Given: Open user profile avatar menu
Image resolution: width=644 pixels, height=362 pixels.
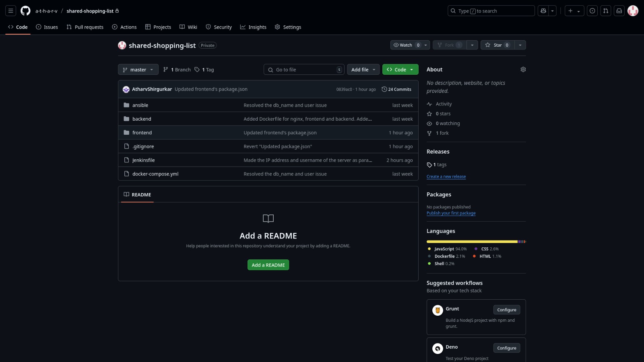Looking at the screenshot, I should (x=633, y=11).
